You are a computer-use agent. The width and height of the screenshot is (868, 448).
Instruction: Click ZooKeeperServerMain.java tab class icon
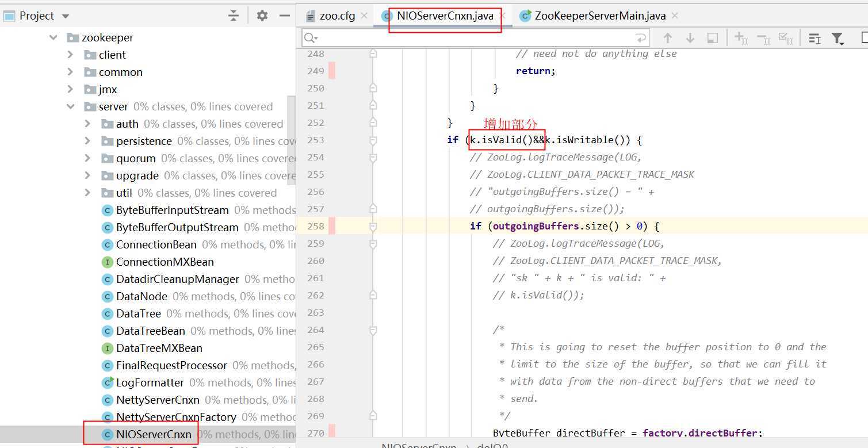tap(525, 16)
